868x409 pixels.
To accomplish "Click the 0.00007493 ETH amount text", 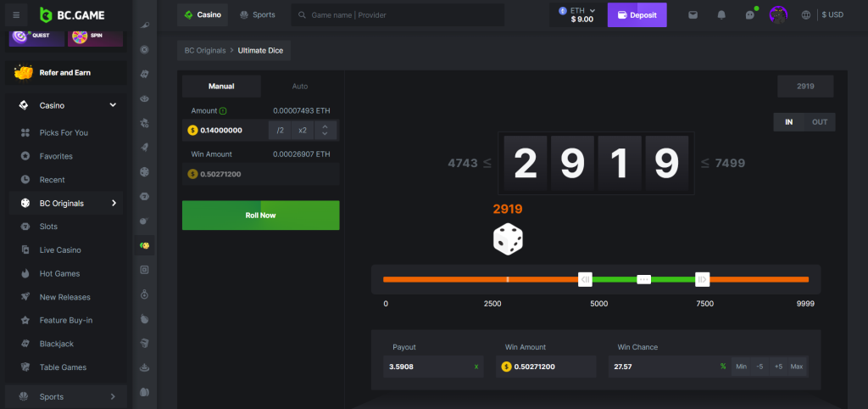I will 302,111.
